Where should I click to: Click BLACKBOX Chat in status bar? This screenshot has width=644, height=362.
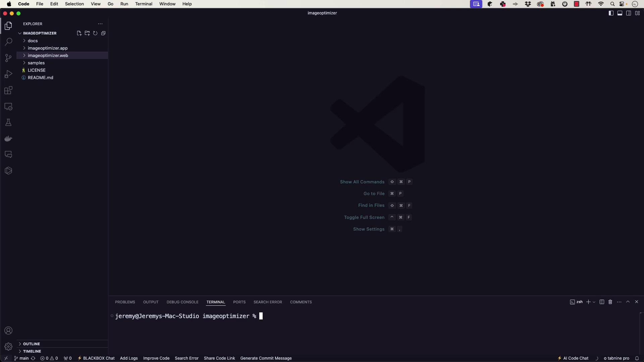96,358
